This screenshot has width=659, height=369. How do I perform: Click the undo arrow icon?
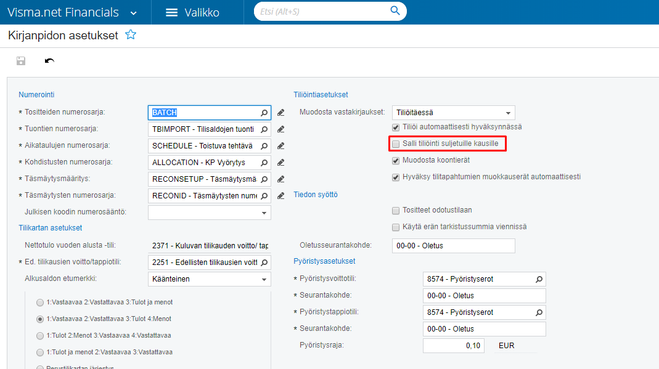[50, 61]
